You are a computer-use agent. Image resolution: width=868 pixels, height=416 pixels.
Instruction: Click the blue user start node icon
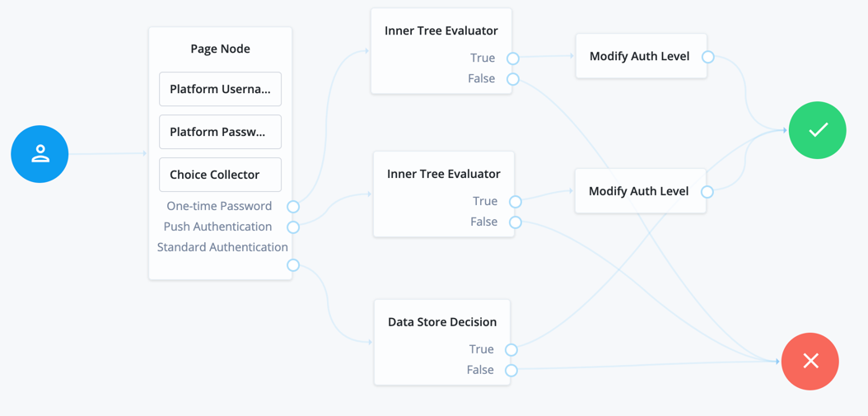pyautogui.click(x=40, y=154)
